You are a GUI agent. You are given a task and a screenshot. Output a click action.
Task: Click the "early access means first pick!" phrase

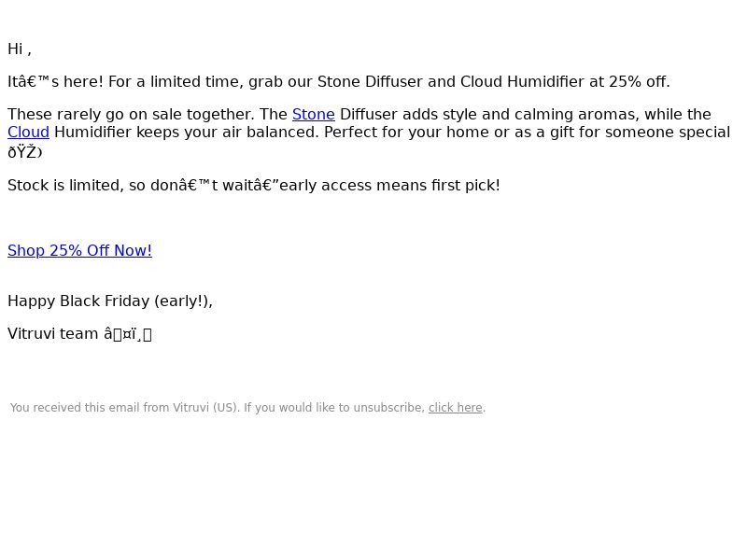coord(389,186)
